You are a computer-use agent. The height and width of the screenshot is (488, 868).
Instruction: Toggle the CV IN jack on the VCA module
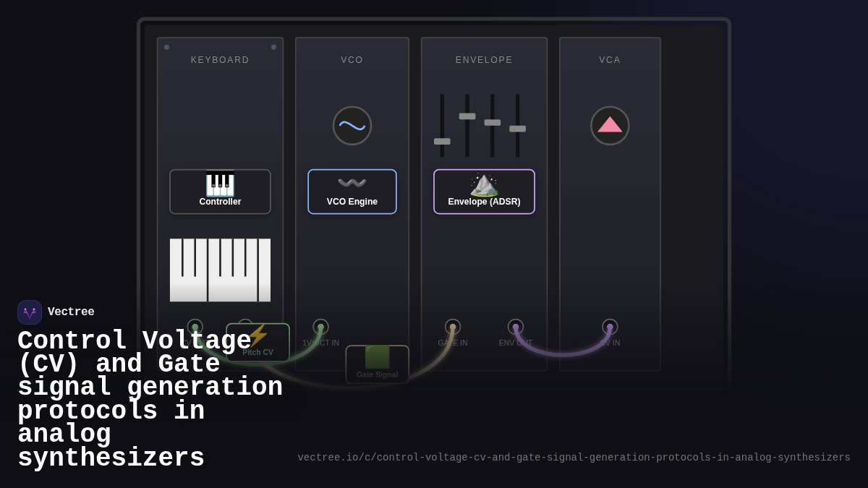pyautogui.click(x=610, y=327)
